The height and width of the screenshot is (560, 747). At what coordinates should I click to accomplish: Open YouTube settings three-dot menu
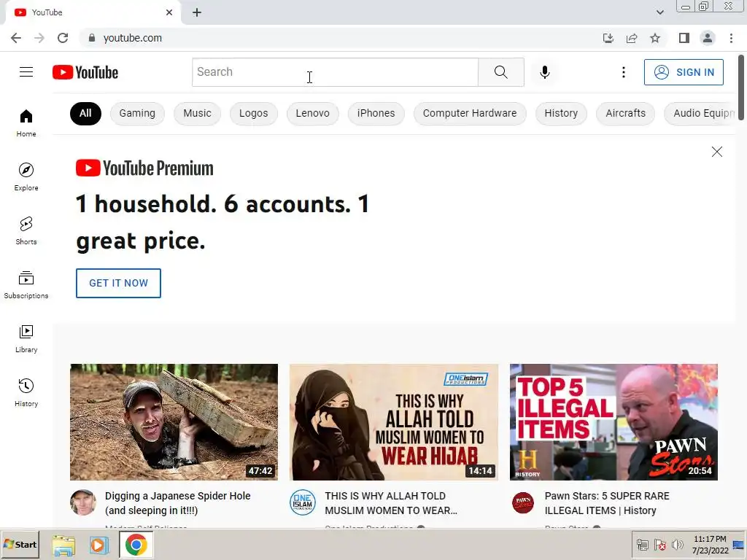(x=623, y=72)
